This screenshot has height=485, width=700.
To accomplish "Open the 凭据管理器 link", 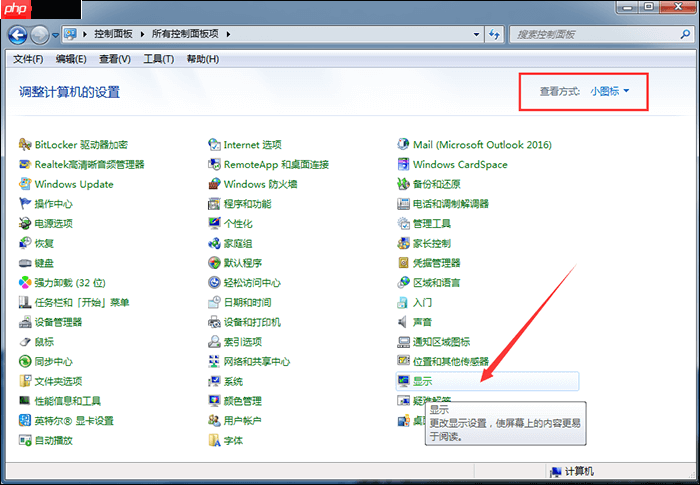I will point(437,263).
